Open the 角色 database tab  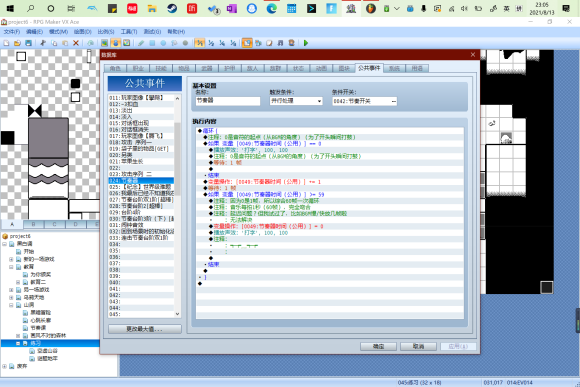115,68
